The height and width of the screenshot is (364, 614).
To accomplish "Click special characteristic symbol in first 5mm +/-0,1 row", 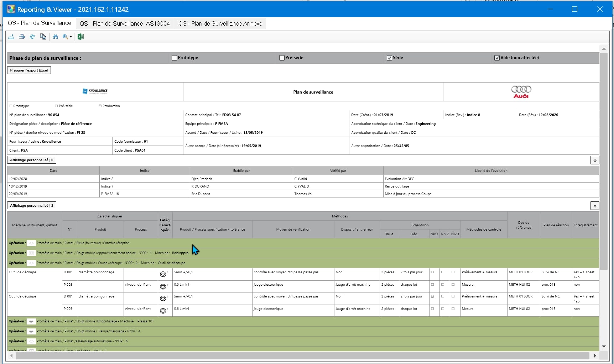I will (163, 274).
